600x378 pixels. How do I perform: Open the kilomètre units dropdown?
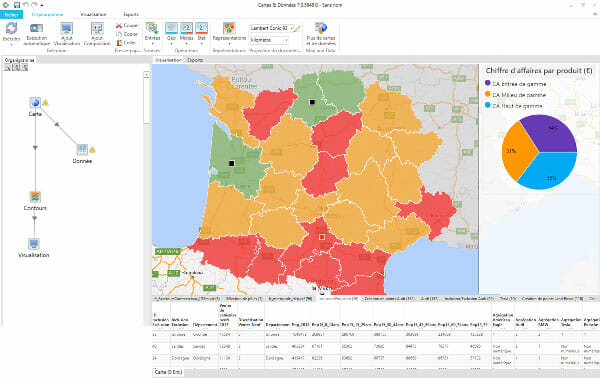tap(269, 40)
